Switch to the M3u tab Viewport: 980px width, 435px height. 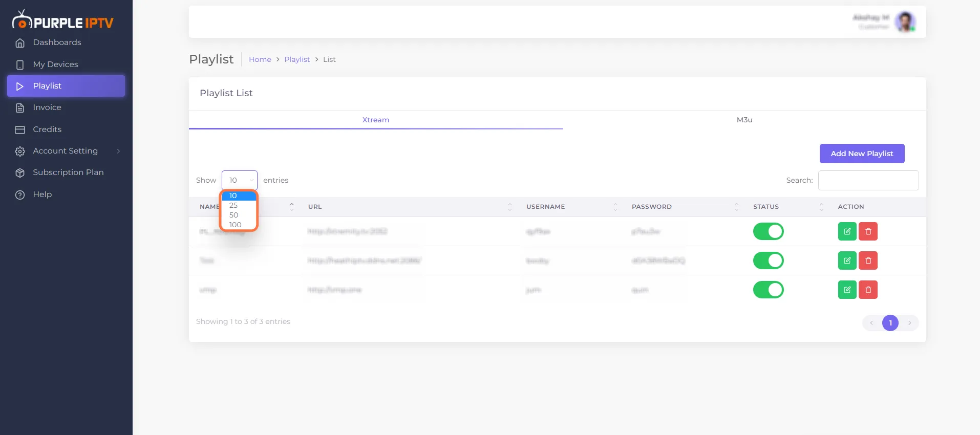click(744, 120)
